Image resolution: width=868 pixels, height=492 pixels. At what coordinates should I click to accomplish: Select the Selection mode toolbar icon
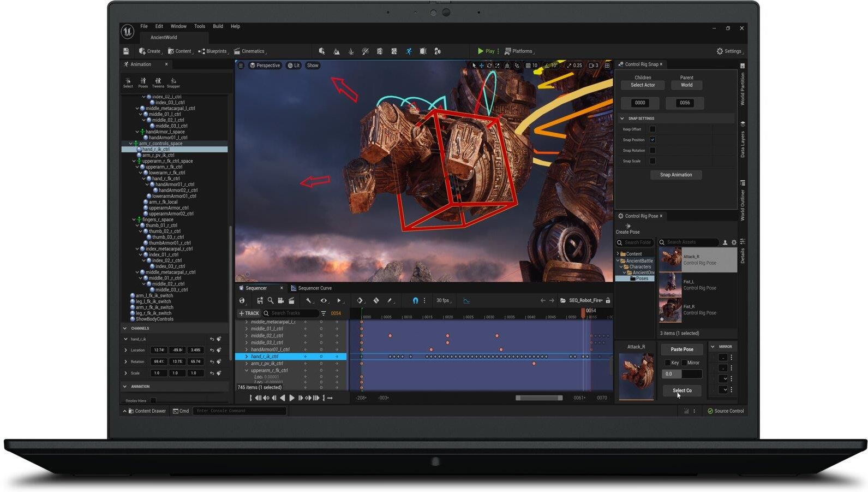[322, 51]
